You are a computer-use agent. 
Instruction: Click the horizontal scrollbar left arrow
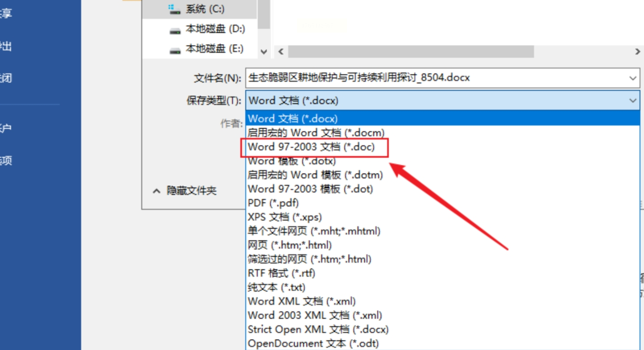(281, 52)
